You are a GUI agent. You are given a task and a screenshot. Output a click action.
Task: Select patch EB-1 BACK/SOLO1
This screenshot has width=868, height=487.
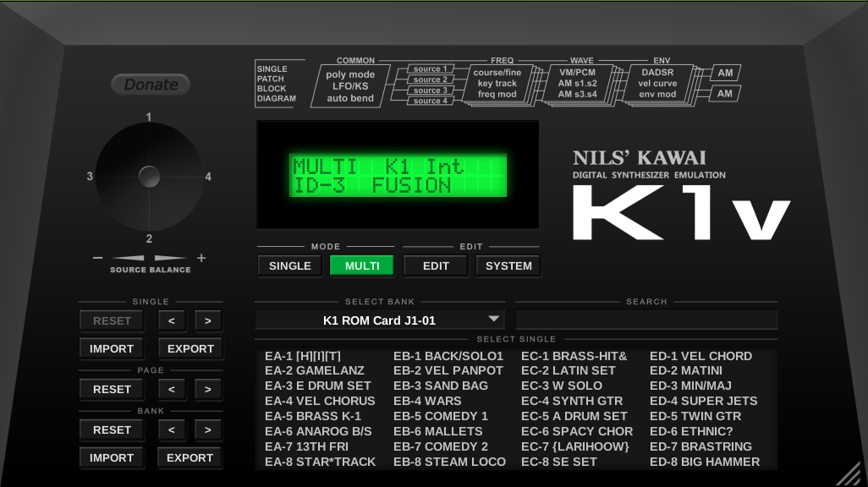pos(448,356)
